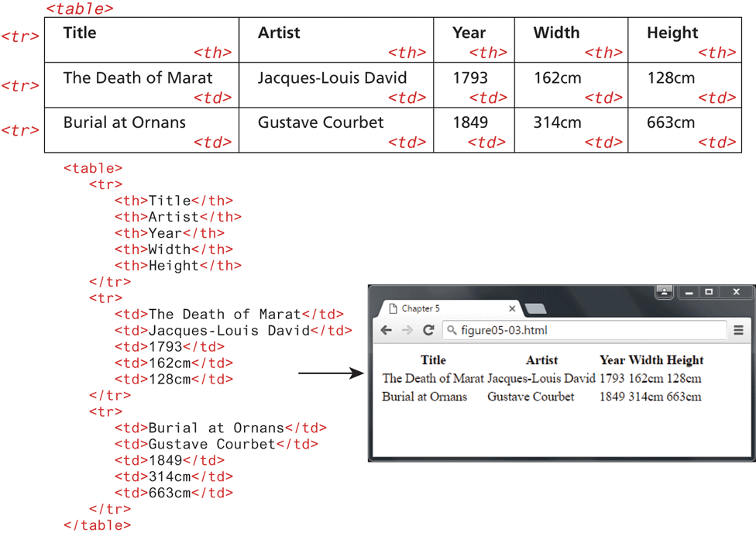Click 1793 in the rendered browser table
Screen dimensions: 756x533
coord(611,379)
